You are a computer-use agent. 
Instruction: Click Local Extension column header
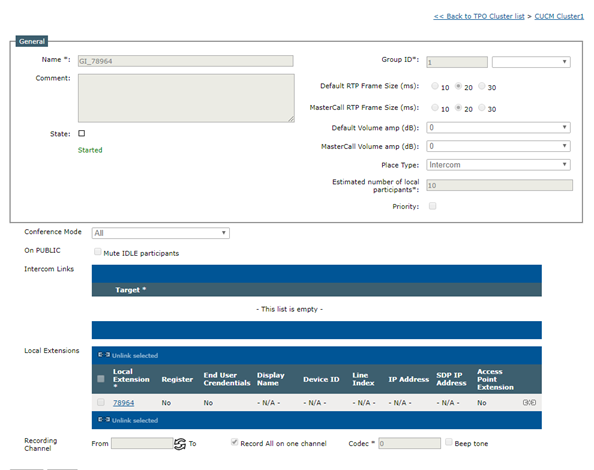pos(131,379)
